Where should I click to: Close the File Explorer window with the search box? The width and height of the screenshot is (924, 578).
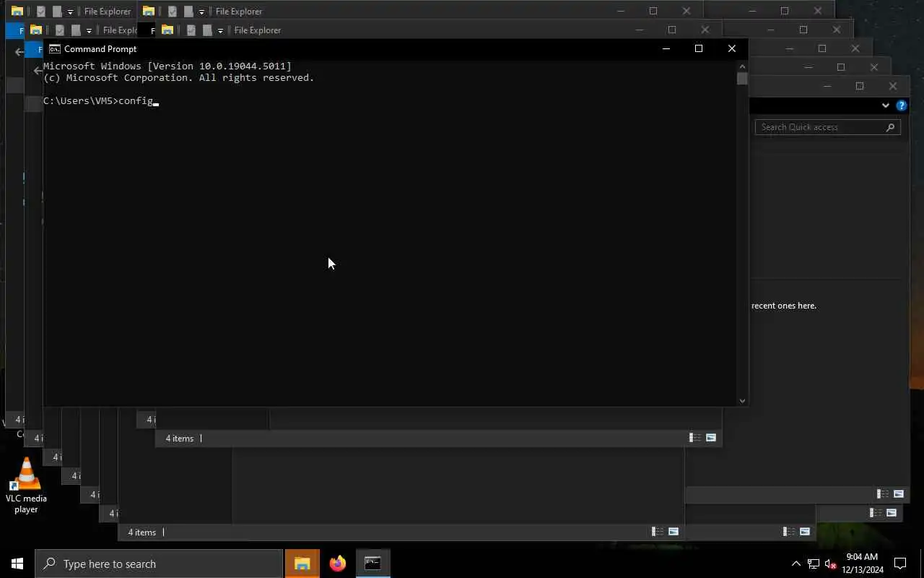893,86
